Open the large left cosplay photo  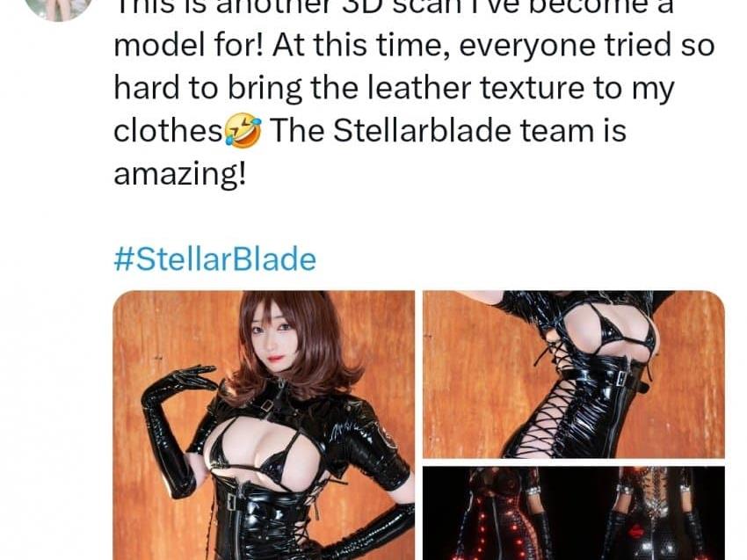[264, 425]
